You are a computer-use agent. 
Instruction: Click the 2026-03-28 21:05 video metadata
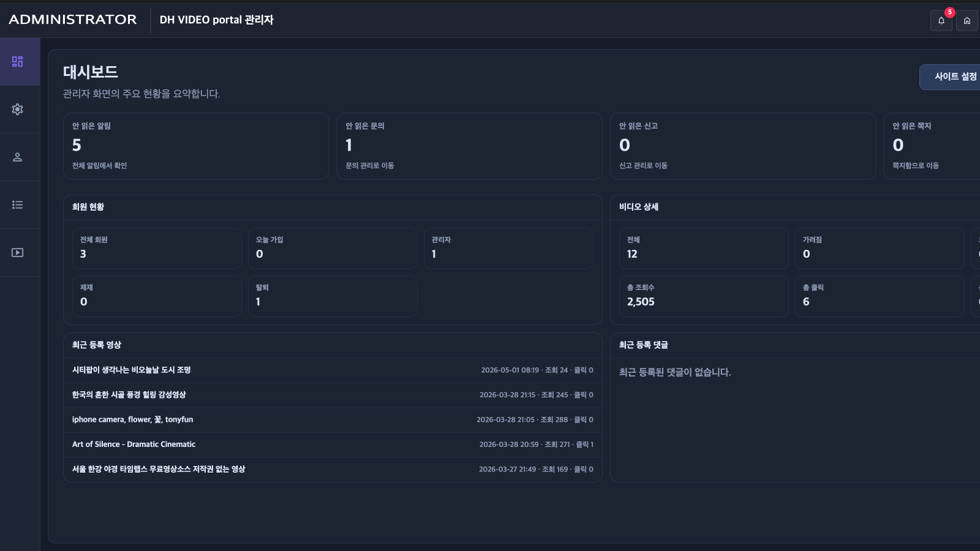coord(535,420)
